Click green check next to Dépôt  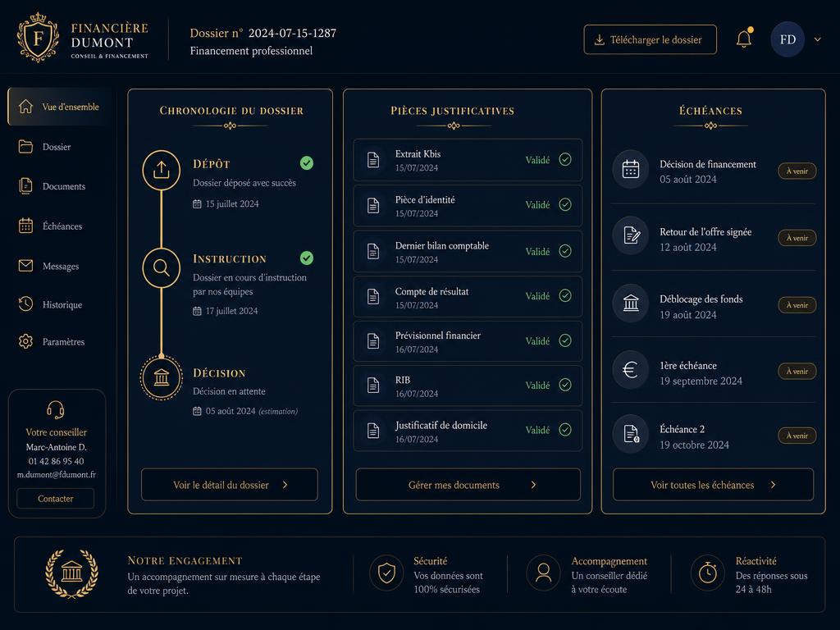[307, 163]
